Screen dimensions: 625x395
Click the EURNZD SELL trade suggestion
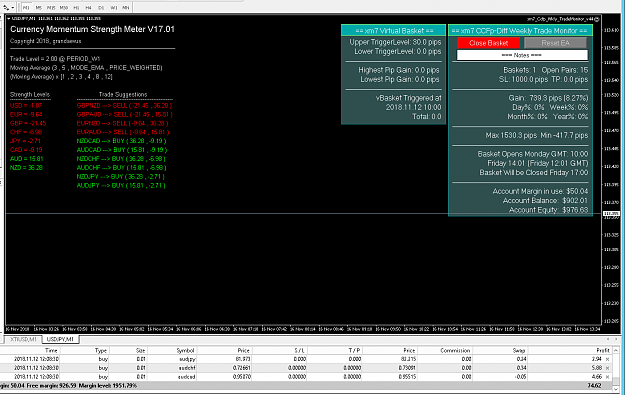click(x=123, y=123)
